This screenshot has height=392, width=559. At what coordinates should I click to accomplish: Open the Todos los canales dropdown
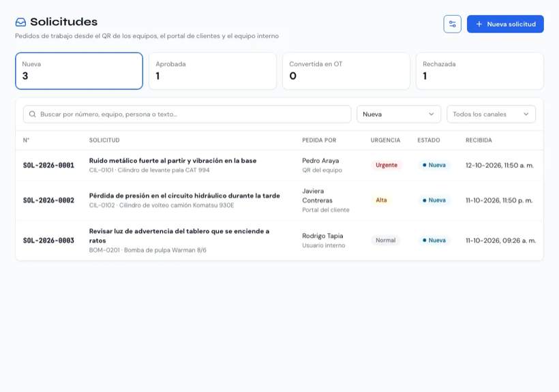(x=491, y=114)
